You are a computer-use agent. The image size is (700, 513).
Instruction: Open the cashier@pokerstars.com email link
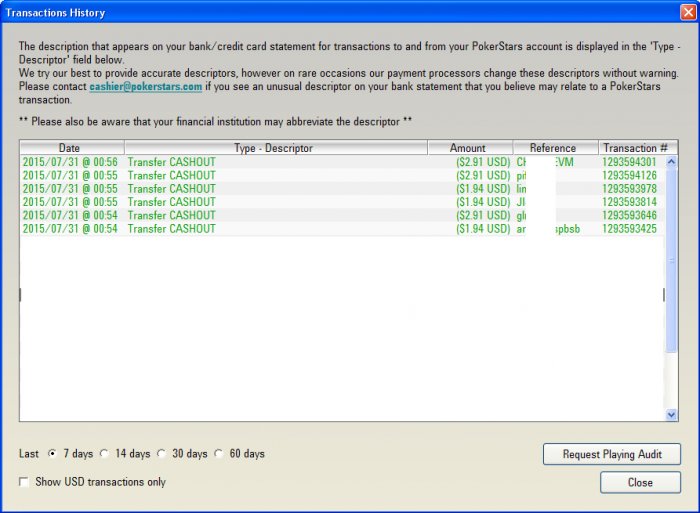pyautogui.click(x=146, y=87)
